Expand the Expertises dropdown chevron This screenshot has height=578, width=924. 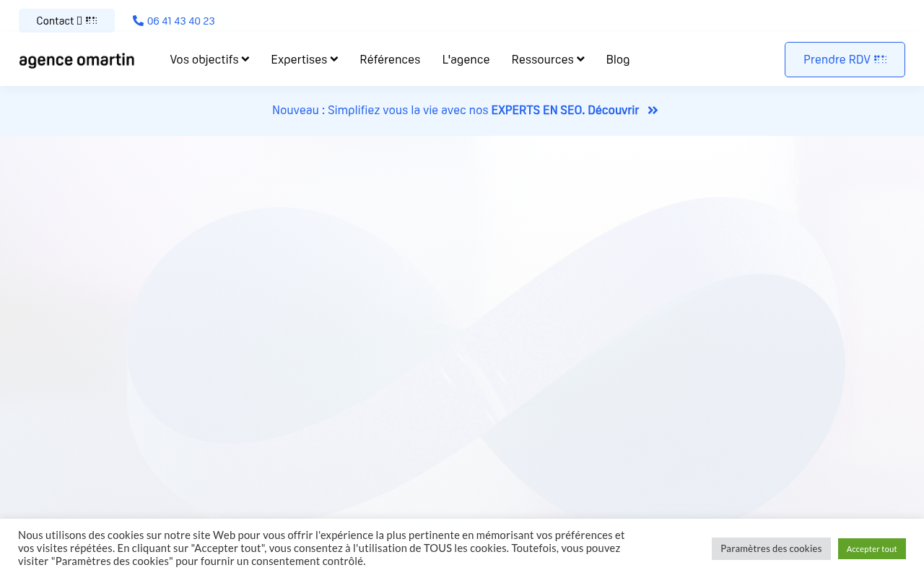coord(334,59)
